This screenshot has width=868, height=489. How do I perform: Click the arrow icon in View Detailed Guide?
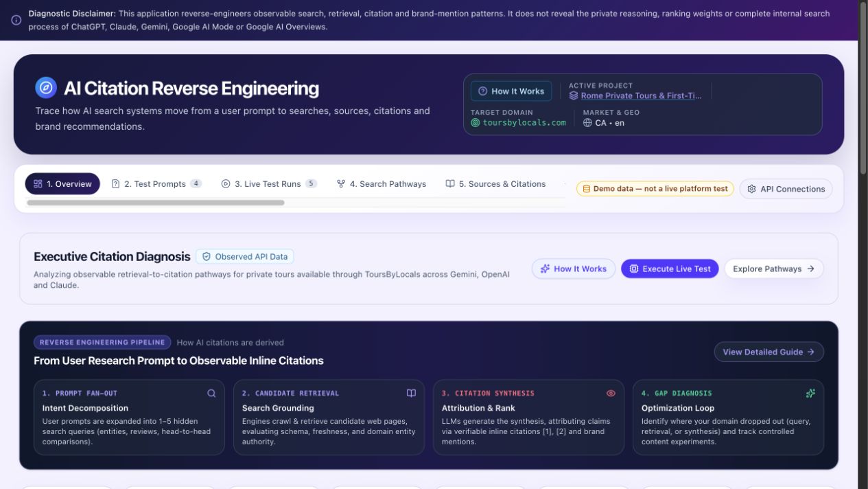tap(810, 352)
